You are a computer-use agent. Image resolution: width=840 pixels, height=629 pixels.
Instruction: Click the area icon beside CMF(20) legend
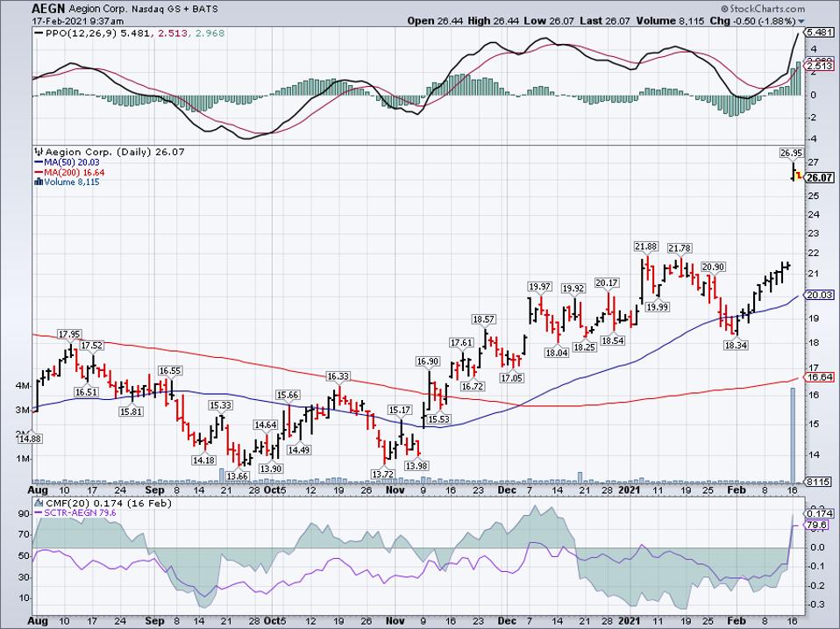(39, 503)
